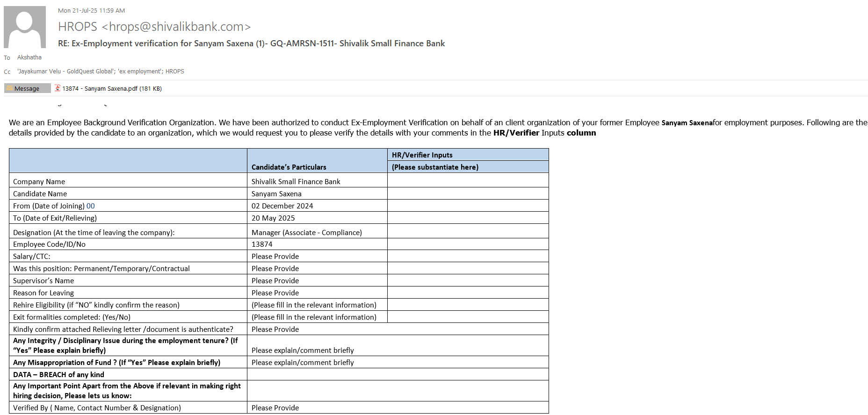Click the fill-in placeholder in the Rehire Eligibility row
The image size is (868, 415).
(314, 305)
